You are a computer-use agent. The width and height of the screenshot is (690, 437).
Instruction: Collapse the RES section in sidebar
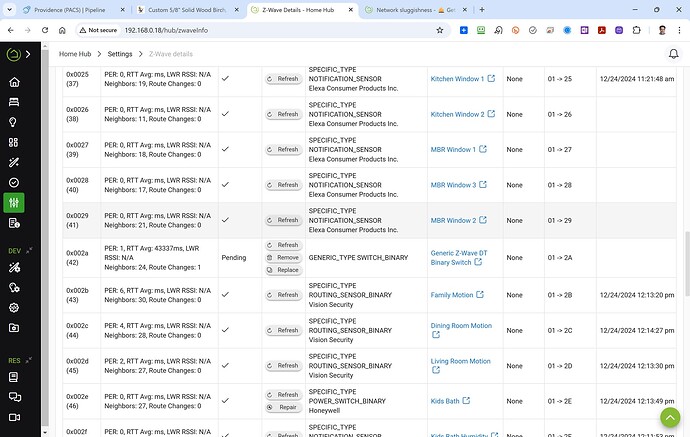[x=29, y=360]
